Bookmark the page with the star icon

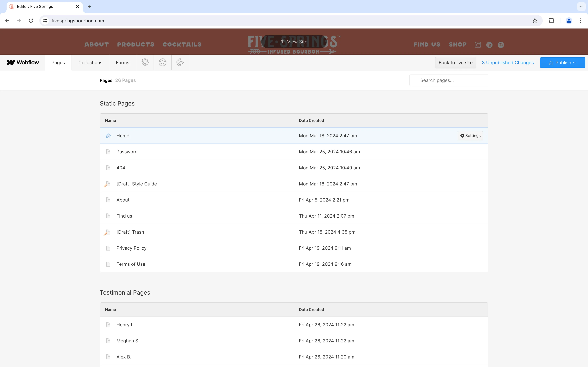535,21
